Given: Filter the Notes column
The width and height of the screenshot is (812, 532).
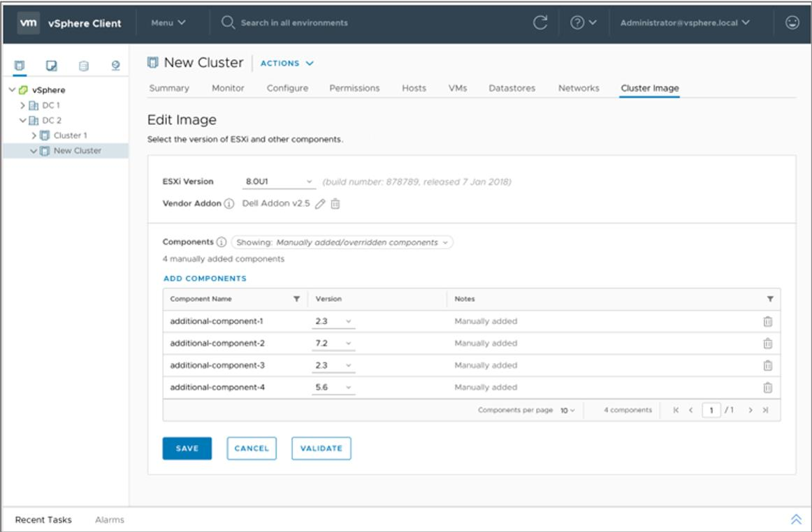Looking at the screenshot, I should [770, 299].
